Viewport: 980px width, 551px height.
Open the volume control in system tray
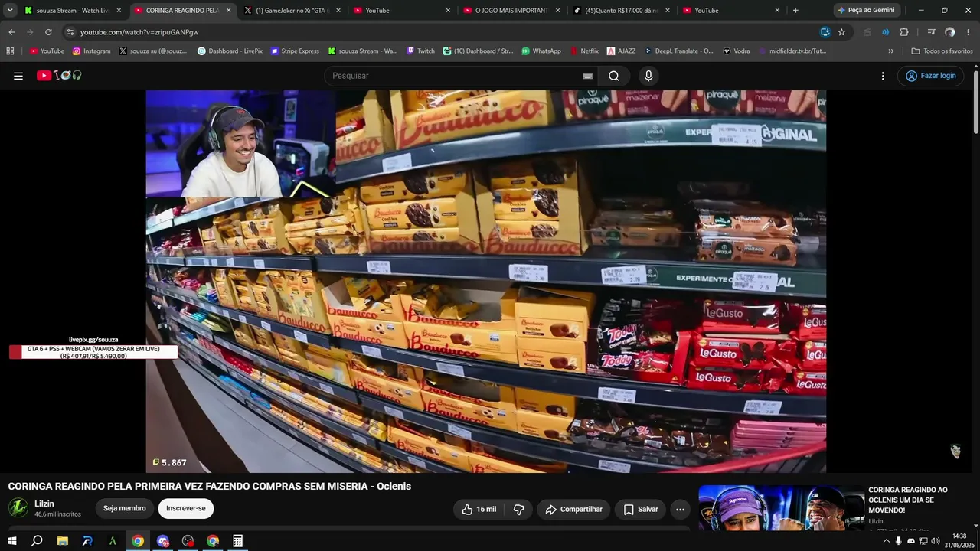[936, 541]
